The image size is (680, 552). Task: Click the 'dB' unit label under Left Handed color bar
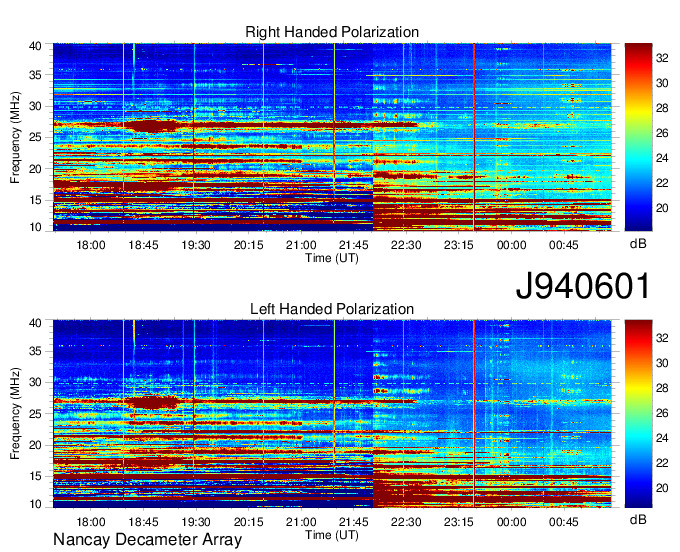[x=638, y=520]
